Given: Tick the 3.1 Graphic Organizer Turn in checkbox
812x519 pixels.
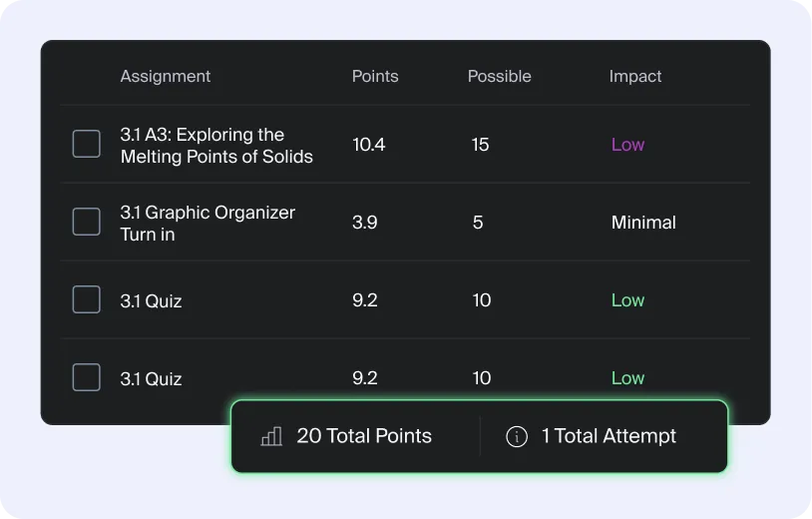Looking at the screenshot, I should (x=87, y=222).
